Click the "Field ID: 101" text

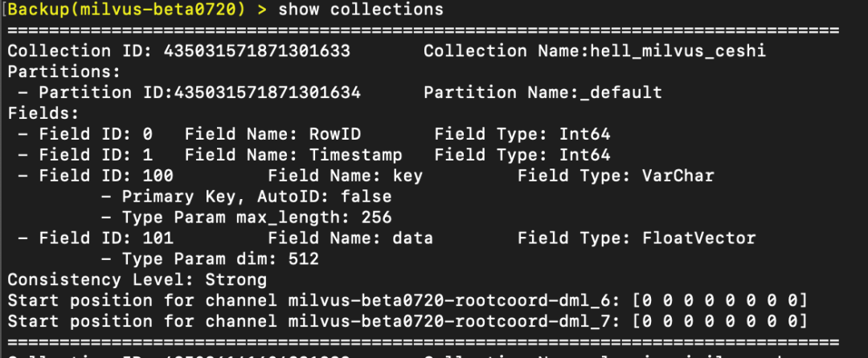click(x=105, y=238)
